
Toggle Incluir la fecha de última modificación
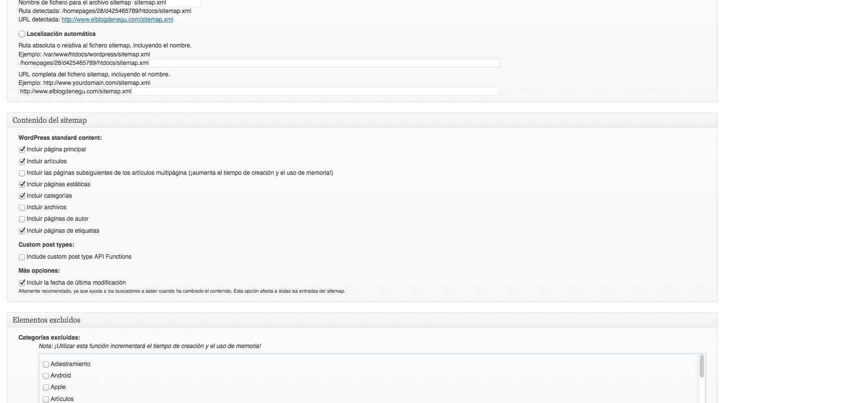[22, 283]
